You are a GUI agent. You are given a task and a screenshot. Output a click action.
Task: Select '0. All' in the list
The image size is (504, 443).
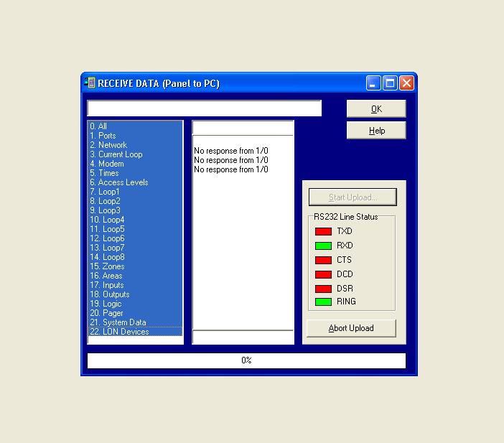[98, 126]
